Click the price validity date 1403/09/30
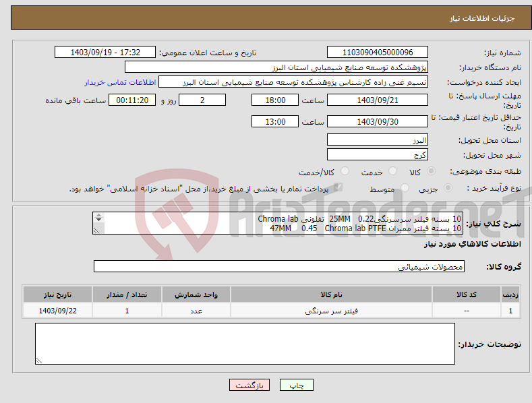 pos(378,121)
